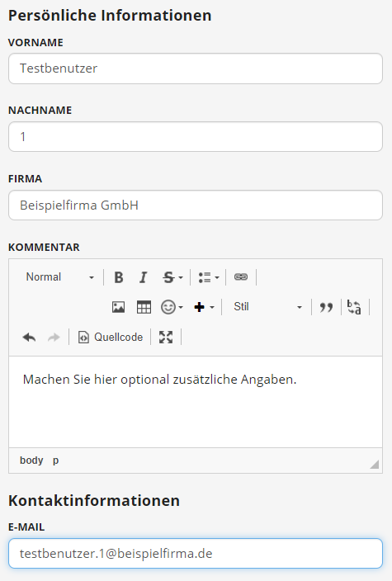The image size is (392, 581).
Task: Undo the last editor action
Action: 29,338
